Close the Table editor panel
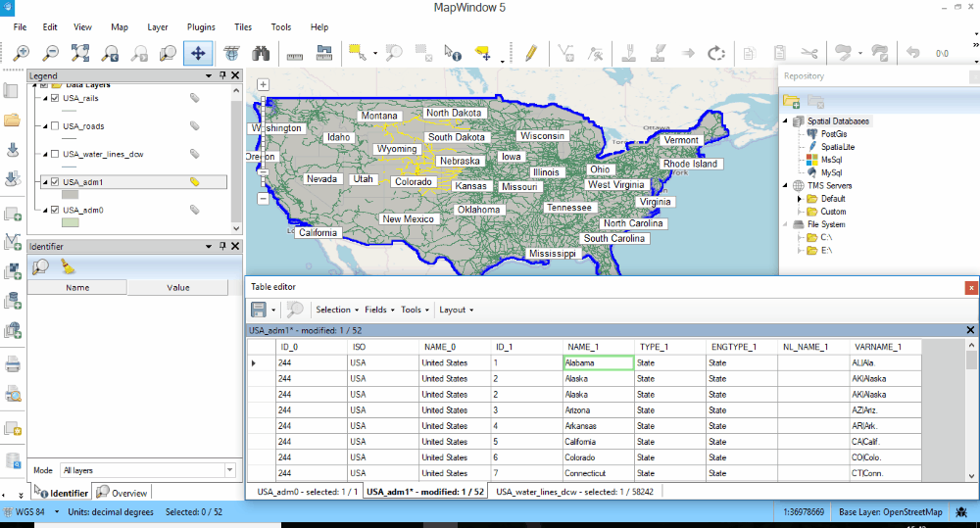This screenshot has width=980, height=528. [970, 287]
